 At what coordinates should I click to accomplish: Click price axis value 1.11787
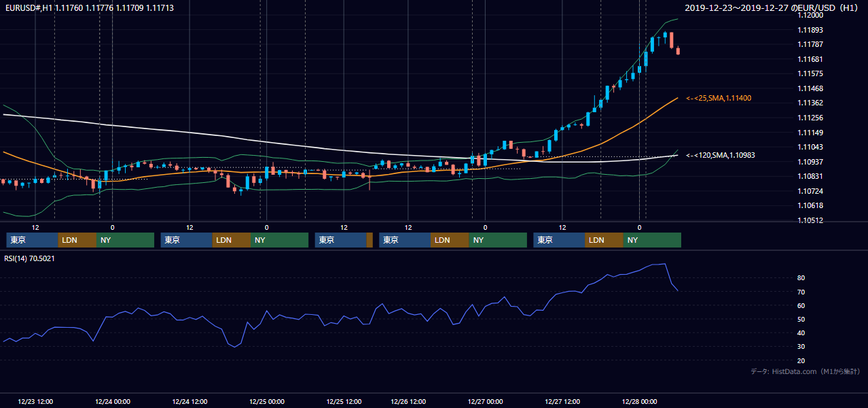[x=810, y=44]
